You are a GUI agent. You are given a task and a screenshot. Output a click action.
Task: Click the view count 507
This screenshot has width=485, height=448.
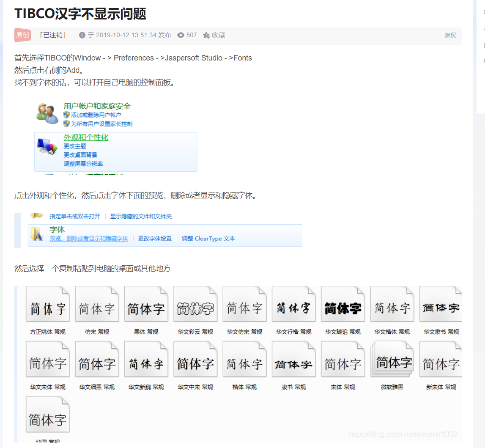(x=192, y=35)
